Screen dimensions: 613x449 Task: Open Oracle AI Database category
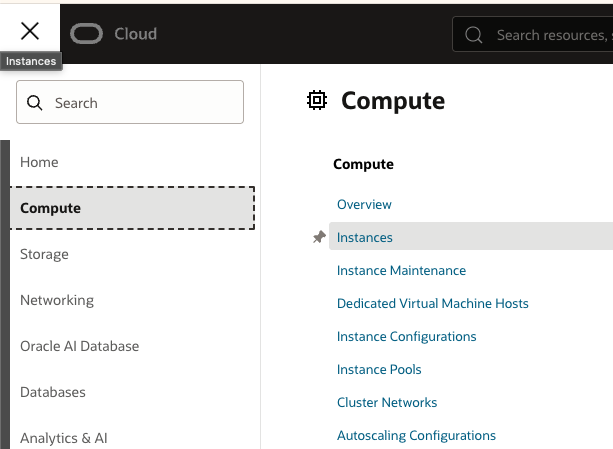79,346
